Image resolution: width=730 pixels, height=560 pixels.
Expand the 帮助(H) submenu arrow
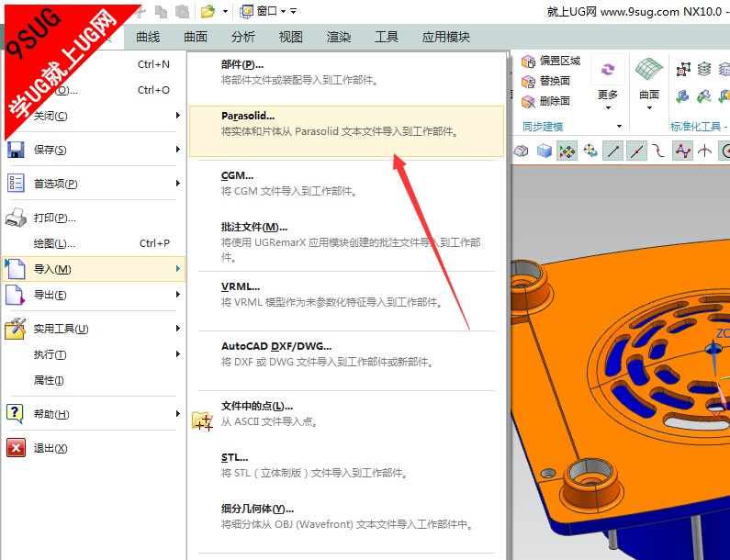point(178,413)
